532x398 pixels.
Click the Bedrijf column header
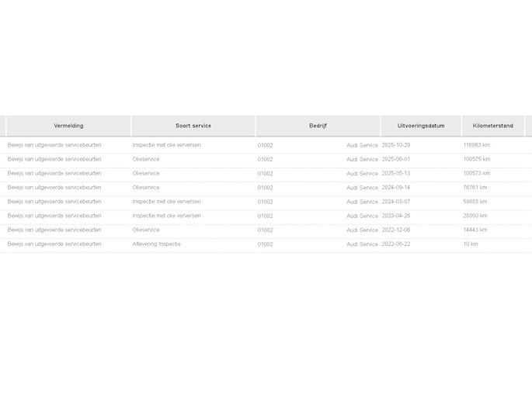click(x=318, y=126)
